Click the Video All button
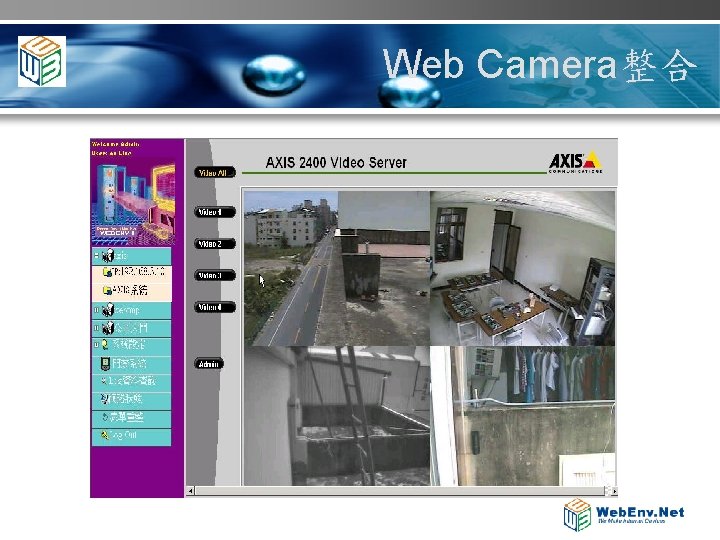 pyautogui.click(x=215, y=173)
